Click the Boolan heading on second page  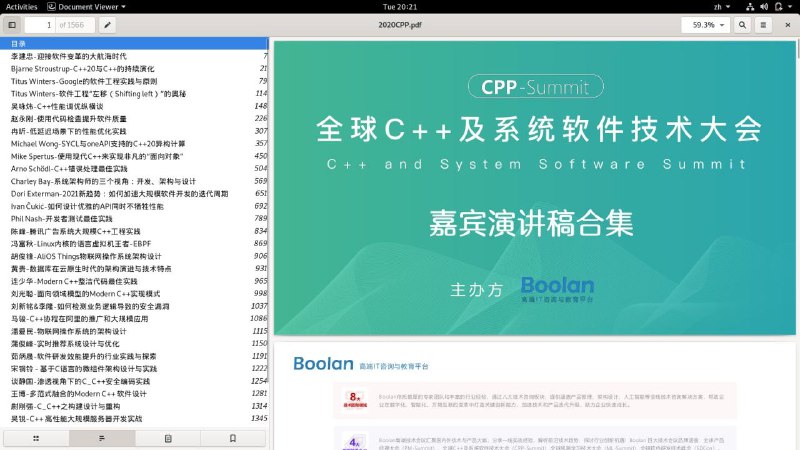(x=323, y=364)
